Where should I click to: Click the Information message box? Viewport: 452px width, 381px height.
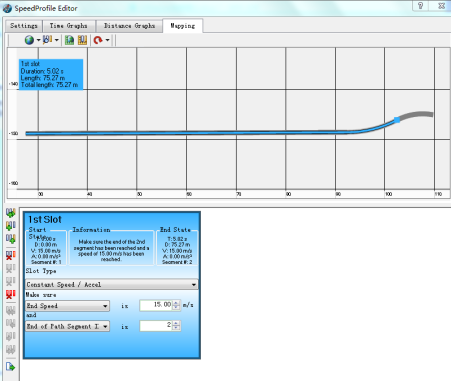coord(111,247)
